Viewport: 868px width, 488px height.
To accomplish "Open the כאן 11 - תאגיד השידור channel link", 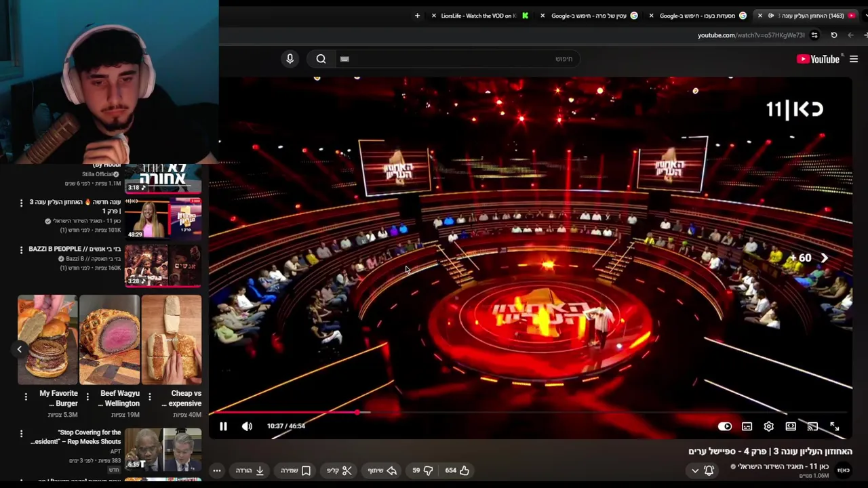I will [783, 466].
